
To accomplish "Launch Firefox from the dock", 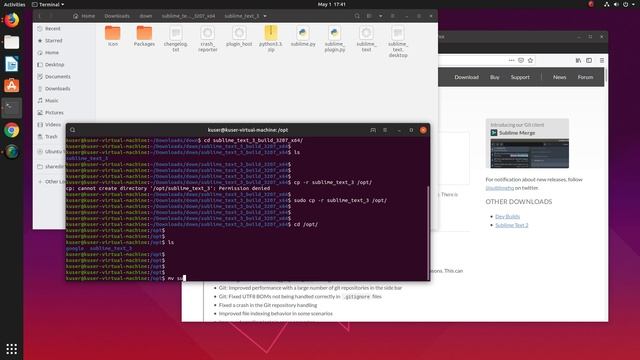I will [x=11, y=20].
